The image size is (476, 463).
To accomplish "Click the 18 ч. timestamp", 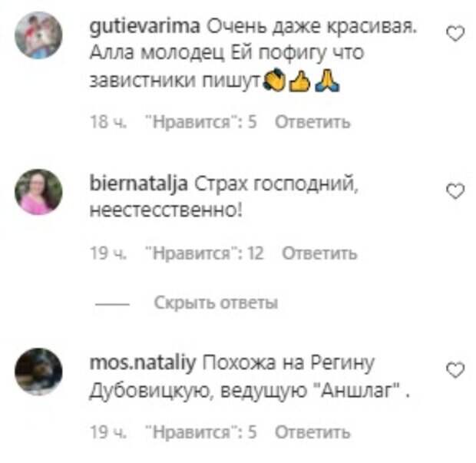I will (x=108, y=122).
